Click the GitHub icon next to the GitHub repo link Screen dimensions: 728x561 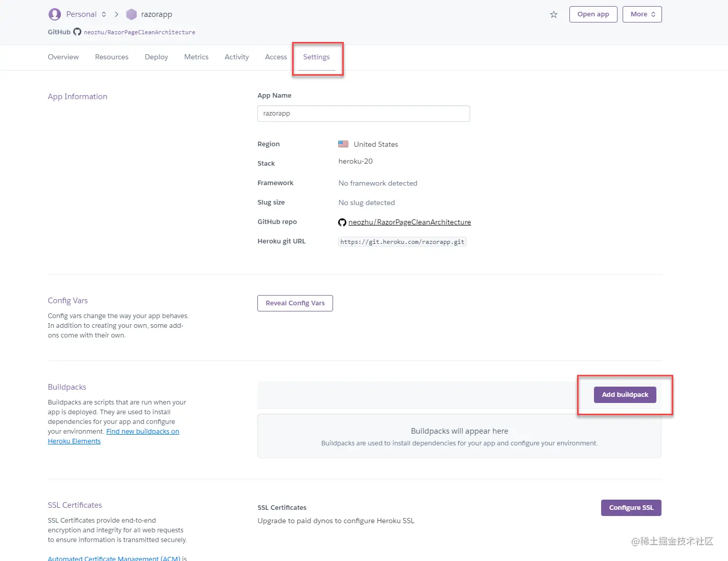point(342,222)
